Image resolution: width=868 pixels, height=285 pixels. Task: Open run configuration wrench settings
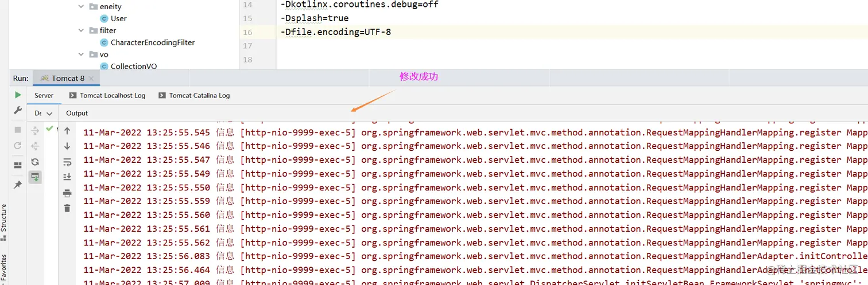coord(18,110)
